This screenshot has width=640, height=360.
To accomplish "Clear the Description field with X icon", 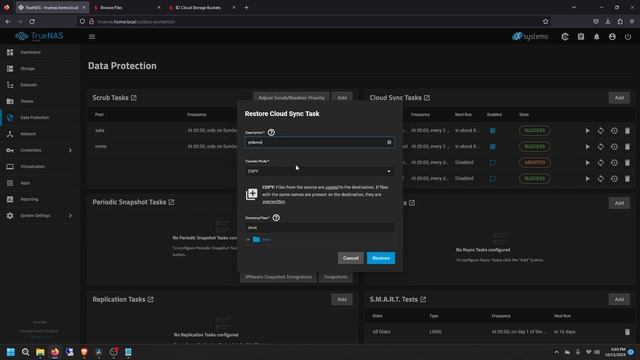I will (x=389, y=142).
